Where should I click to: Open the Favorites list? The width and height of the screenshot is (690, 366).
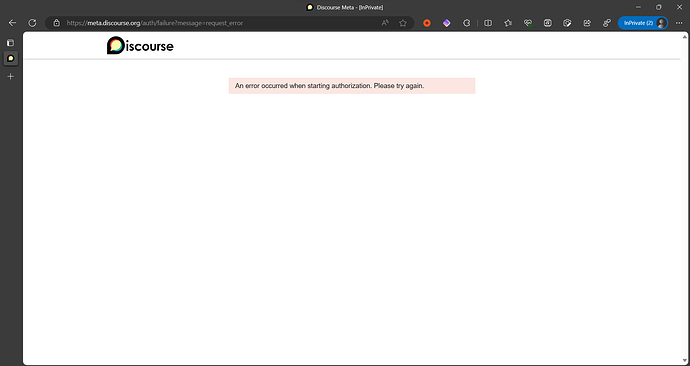coord(508,23)
